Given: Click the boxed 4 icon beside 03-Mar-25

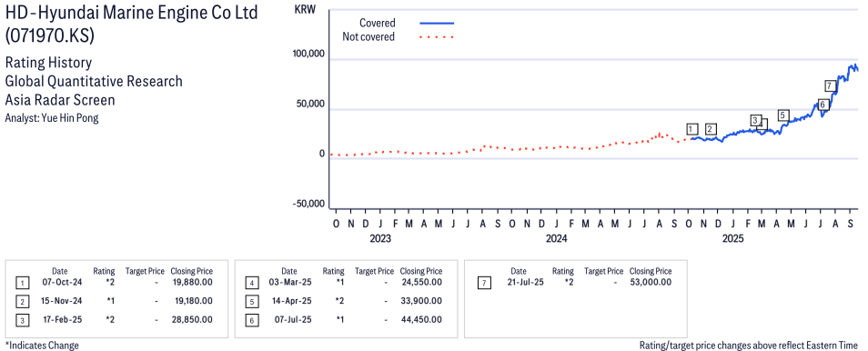Looking at the screenshot, I should 251,284.
